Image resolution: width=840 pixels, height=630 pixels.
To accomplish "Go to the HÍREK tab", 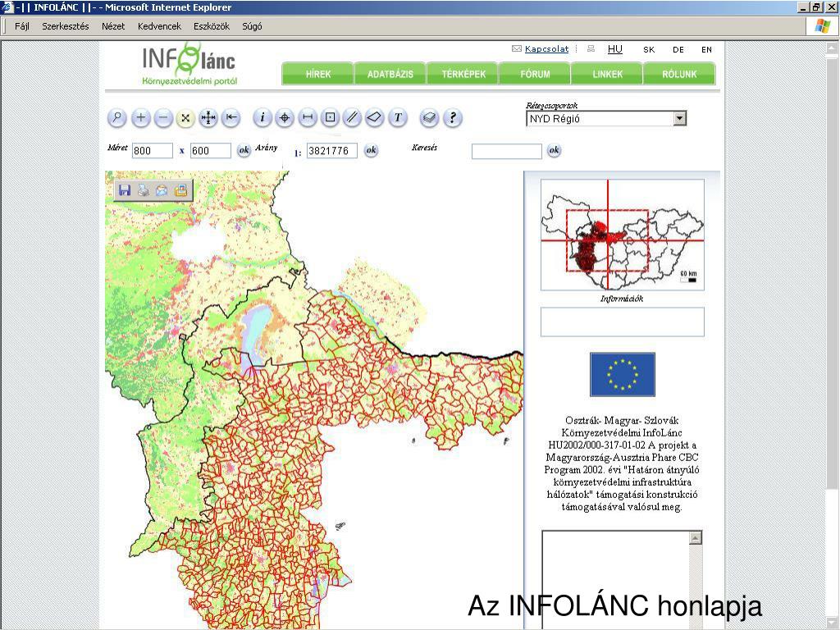I will pyautogui.click(x=318, y=74).
